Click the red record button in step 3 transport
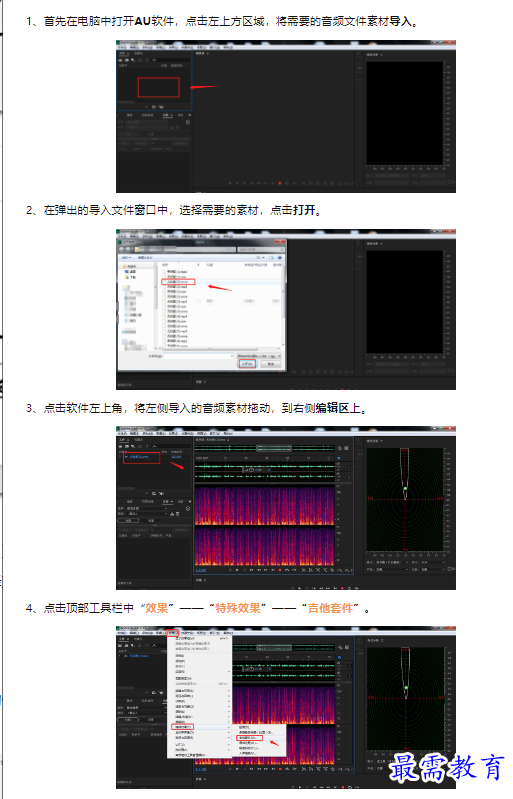Image resolution: width=513 pixels, height=799 pixels. [x=279, y=570]
